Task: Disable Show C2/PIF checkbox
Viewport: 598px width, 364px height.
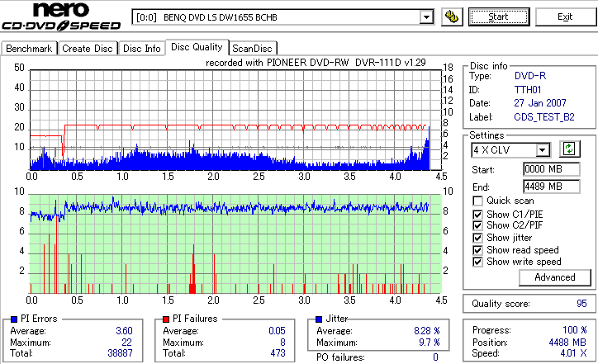Action: tap(477, 225)
